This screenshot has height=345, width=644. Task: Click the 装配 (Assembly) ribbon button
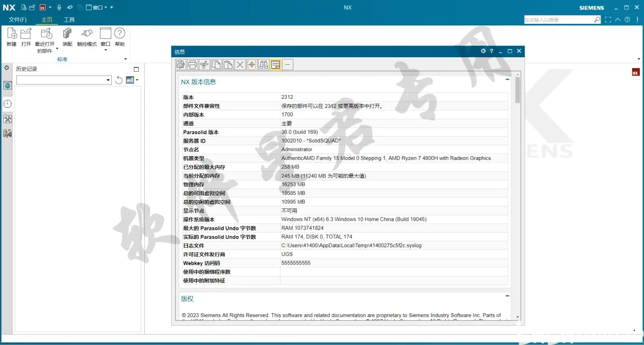(68, 37)
